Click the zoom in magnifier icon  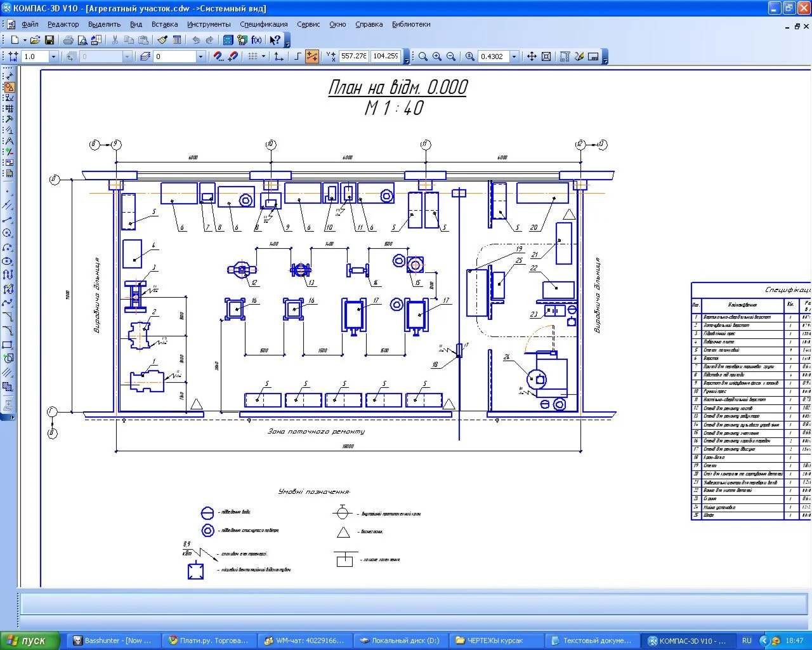[x=437, y=56]
